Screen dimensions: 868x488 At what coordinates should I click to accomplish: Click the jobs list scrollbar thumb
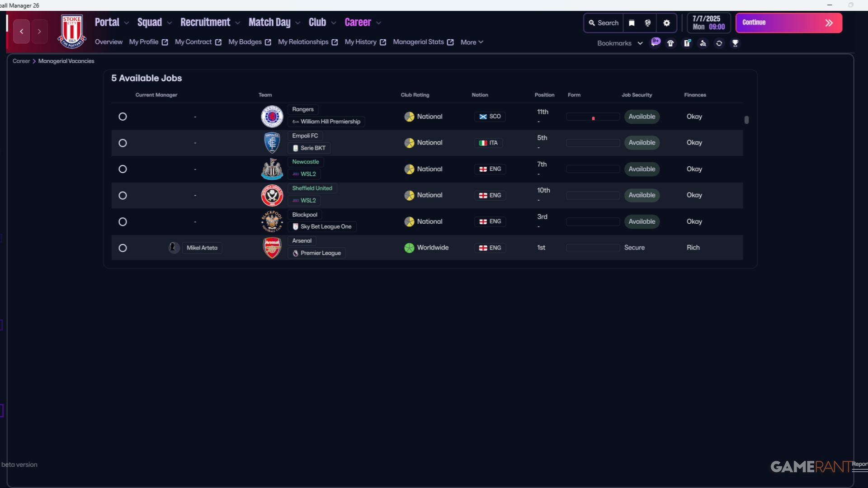click(746, 120)
